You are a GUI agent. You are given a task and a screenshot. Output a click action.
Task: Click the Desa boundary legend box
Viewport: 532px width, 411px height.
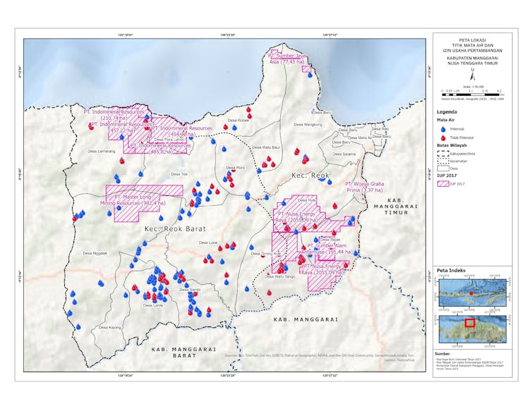coord(442,168)
